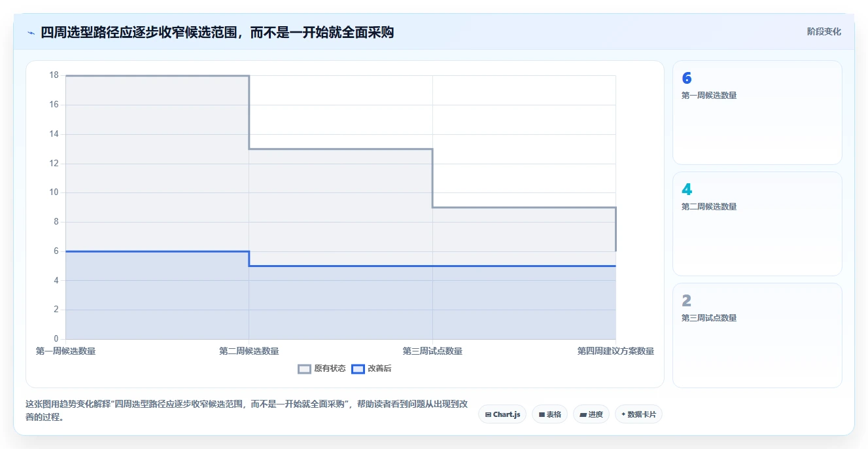This screenshot has width=868, height=449.
Task: Click the 进度 tag icon
Action: (x=583, y=415)
